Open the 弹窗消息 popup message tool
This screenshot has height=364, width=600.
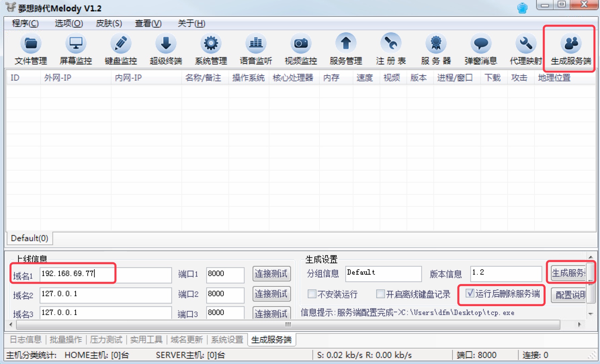[x=481, y=50]
